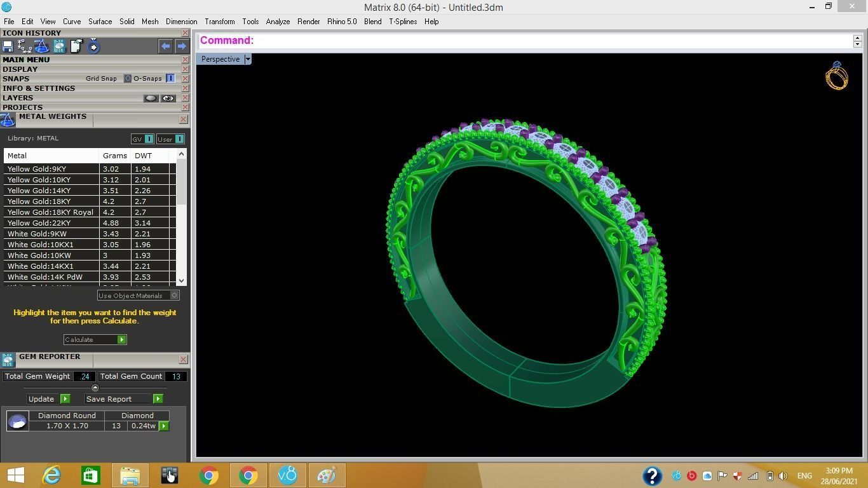868x488 pixels.
Task: Click the Windows Start button
Action: pos(15,475)
